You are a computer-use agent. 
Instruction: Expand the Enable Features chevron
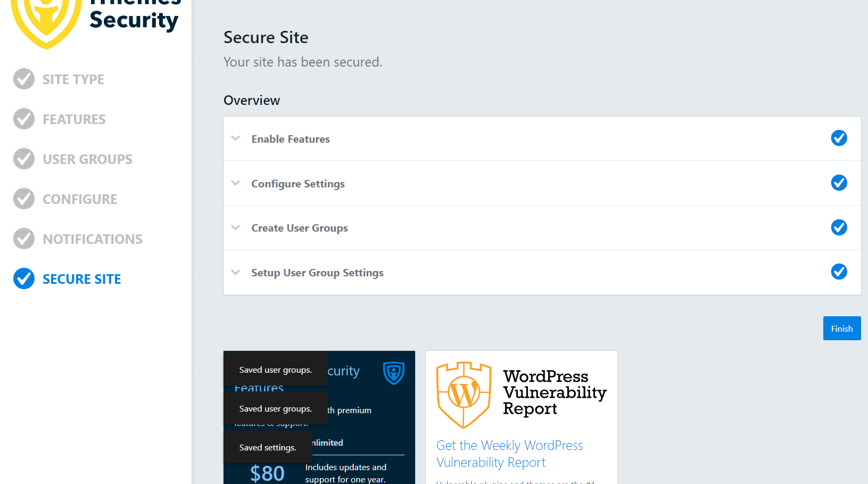pyautogui.click(x=236, y=138)
